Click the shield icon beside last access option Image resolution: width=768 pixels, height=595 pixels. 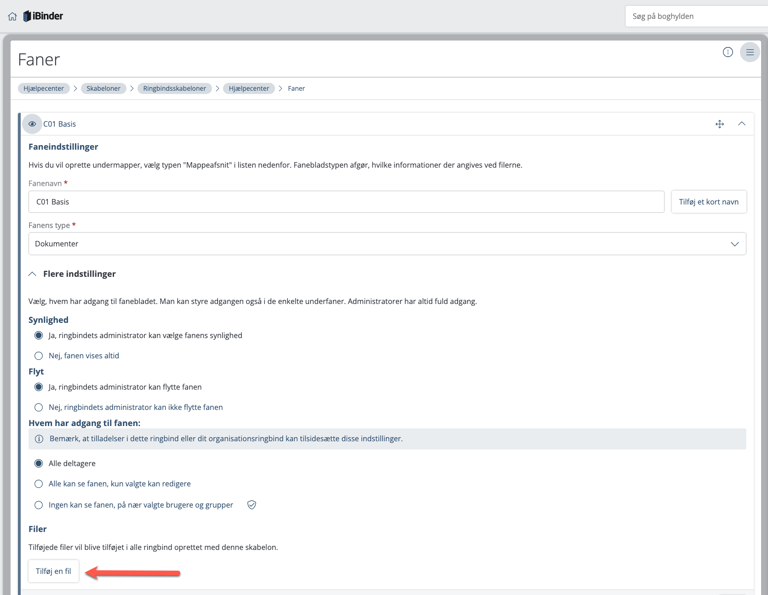(251, 505)
